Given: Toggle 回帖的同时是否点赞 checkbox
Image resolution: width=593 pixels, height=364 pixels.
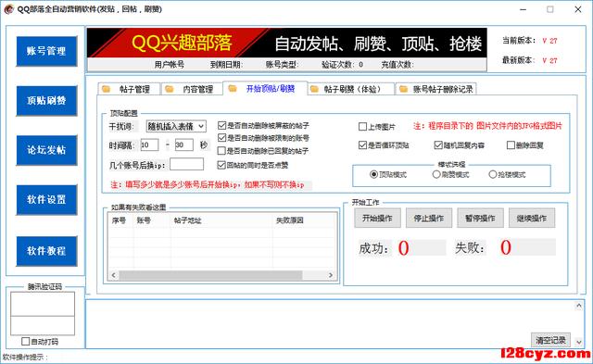Looking at the screenshot, I should point(222,165).
